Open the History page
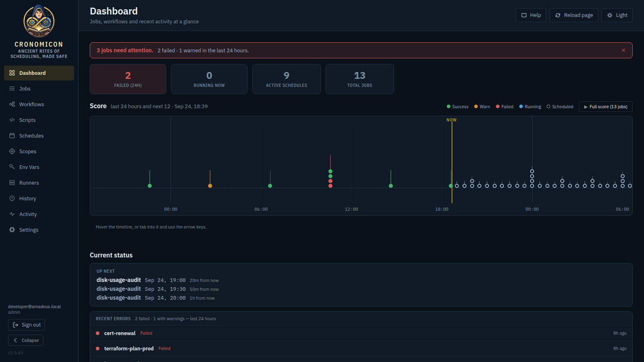Image resolution: width=644 pixels, height=362 pixels. click(39, 198)
